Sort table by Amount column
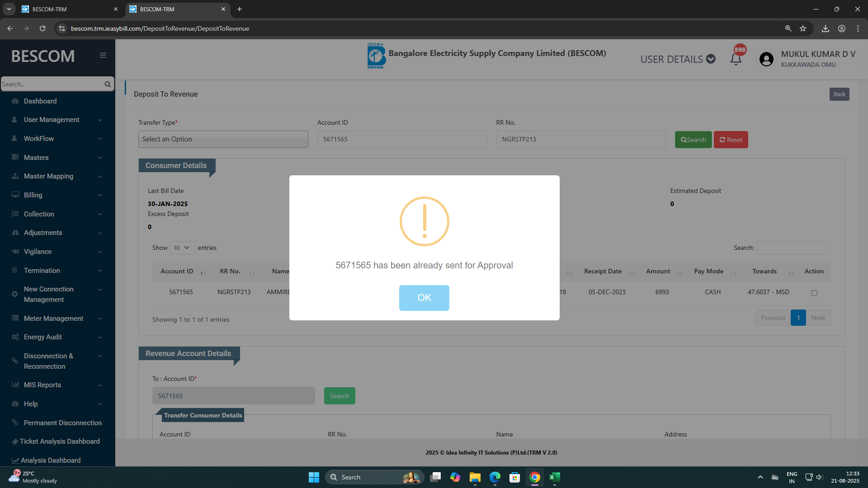868x488 pixels. coord(658,271)
